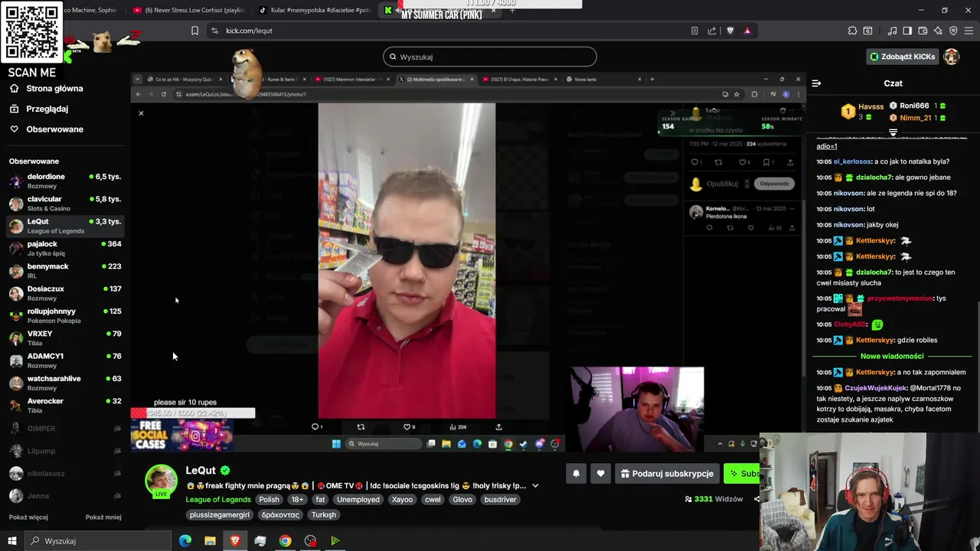
Task: Click the Unemployed tag
Action: [358, 500]
